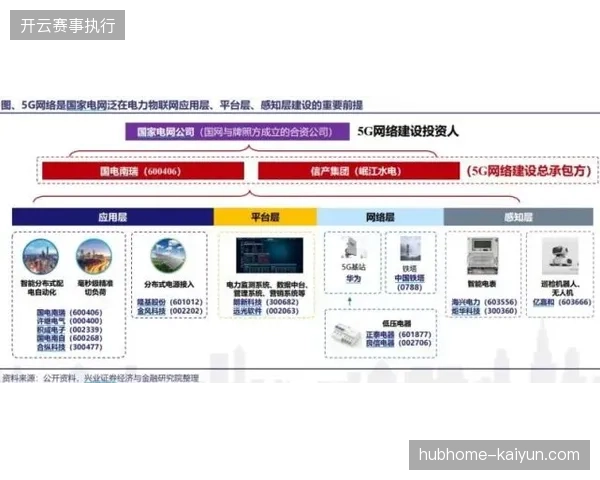600x480 pixels.
Task: Click the 金风科技 (002202) entry
Action: [x=170, y=311]
